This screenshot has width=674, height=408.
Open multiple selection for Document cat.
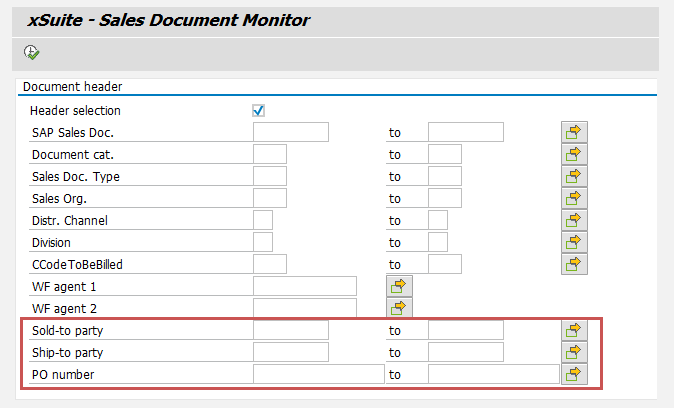point(573,154)
